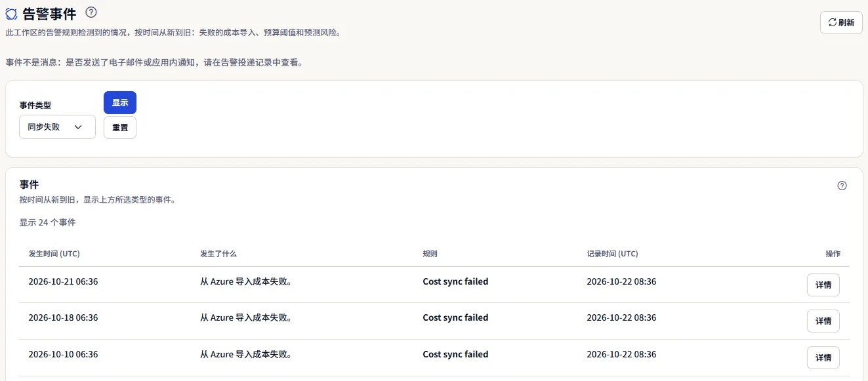Viewport: 868px width, 381px height.
Task: Click recorded time 2026-10-22 08:36 in the 2026-10-10 row
Action: click(x=621, y=355)
